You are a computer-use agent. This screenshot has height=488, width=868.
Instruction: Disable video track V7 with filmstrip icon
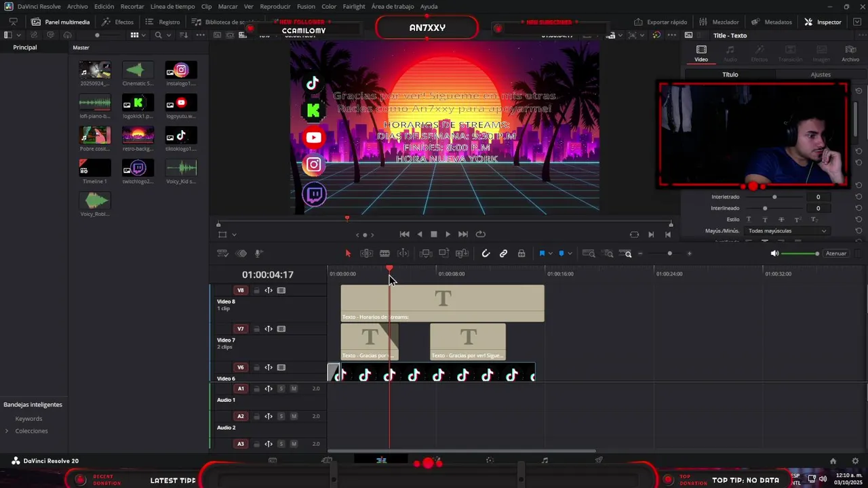click(281, 329)
